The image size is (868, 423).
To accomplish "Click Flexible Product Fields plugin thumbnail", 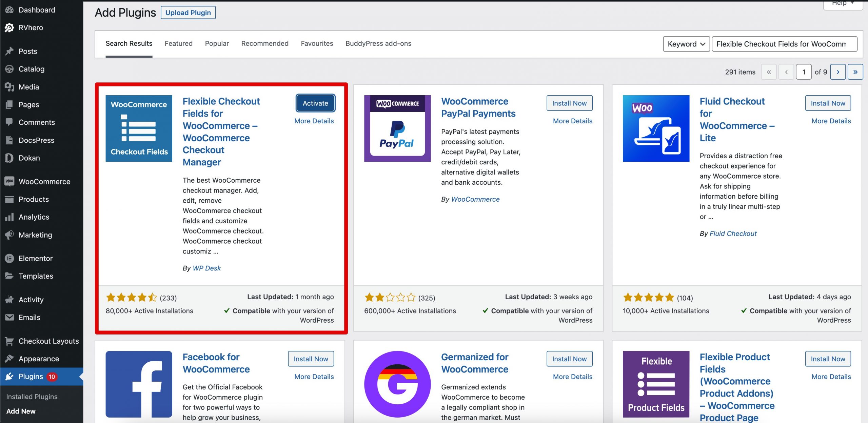I will [656, 384].
